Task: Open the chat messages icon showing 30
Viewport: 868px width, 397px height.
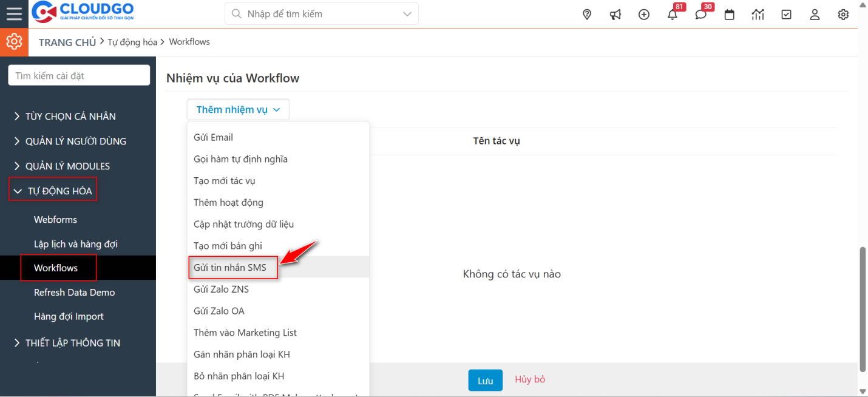Action: pyautogui.click(x=700, y=14)
